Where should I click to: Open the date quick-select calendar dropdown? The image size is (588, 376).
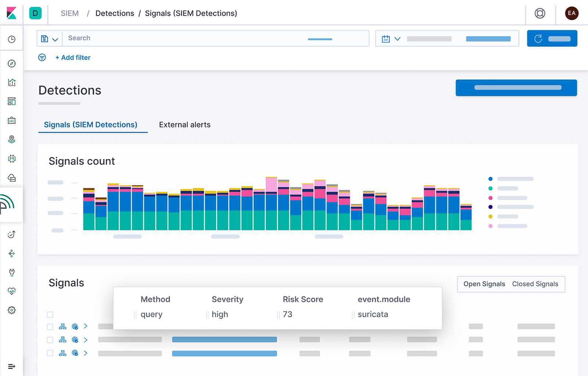pos(391,39)
